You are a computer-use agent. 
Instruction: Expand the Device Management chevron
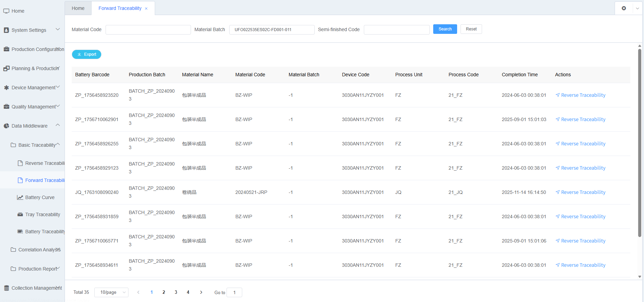click(58, 87)
